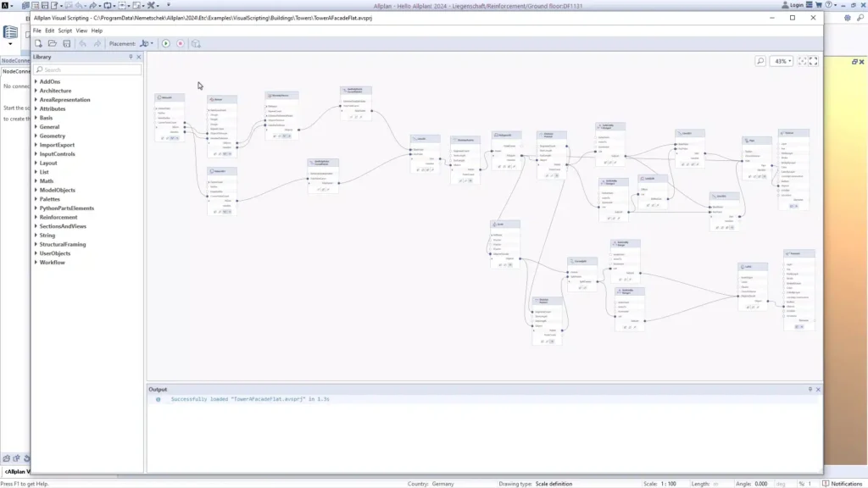Toggle auto-hide pin on the Library panel

coord(131,57)
